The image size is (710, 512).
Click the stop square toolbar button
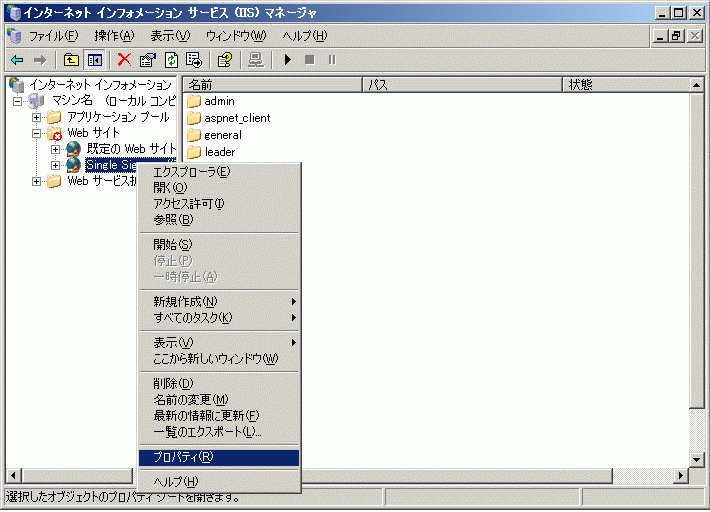[x=310, y=60]
